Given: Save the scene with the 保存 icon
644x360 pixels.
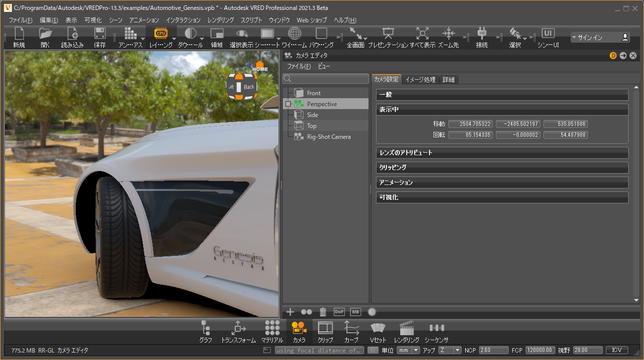Looking at the screenshot, I should coord(100,34).
